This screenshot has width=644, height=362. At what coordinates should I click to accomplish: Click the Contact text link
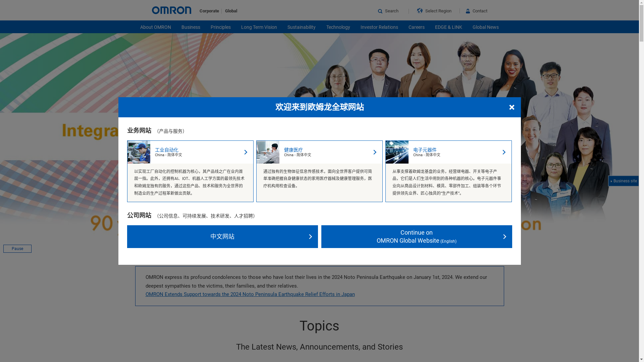[480, 11]
